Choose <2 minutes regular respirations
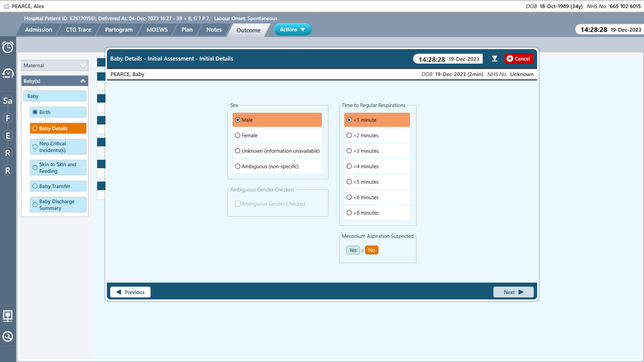644x362 pixels. coord(377,135)
